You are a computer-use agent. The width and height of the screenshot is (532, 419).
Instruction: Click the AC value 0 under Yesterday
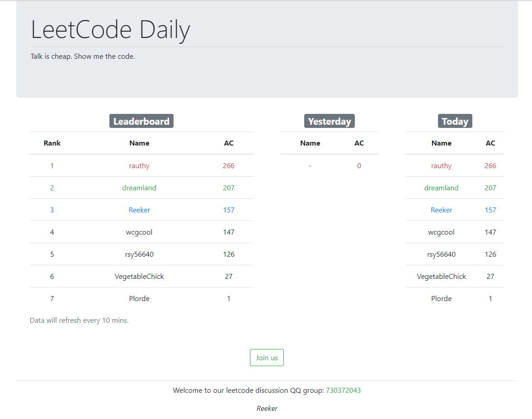pyautogui.click(x=359, y=165)
